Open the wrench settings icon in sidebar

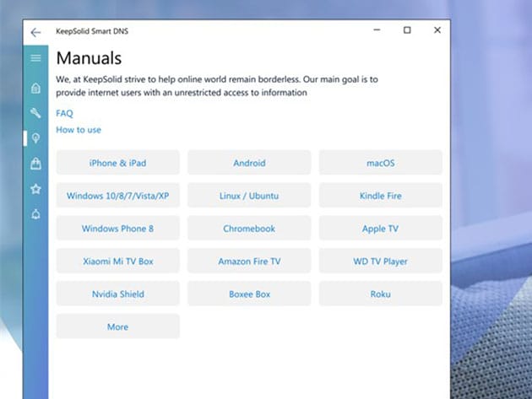coord(35,113)
